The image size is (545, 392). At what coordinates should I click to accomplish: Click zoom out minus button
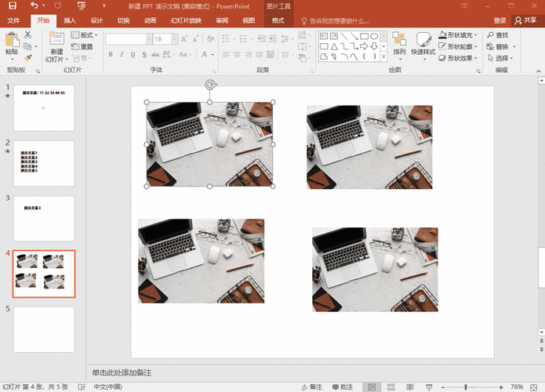(443, 387)
